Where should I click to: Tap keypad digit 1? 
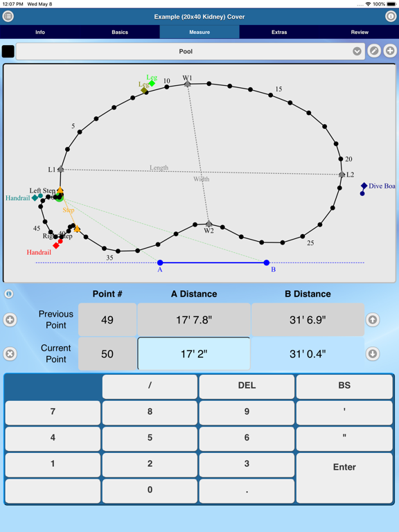[x=53, y=464]
